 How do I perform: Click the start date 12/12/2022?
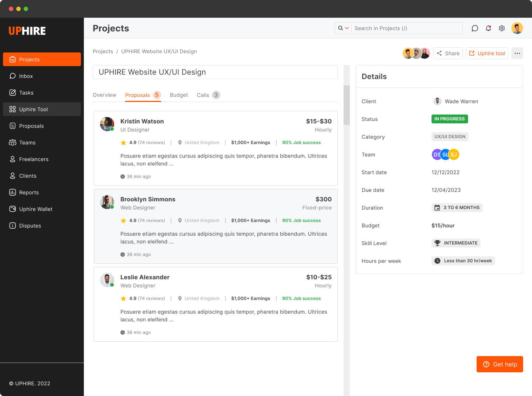coord(446,172)
